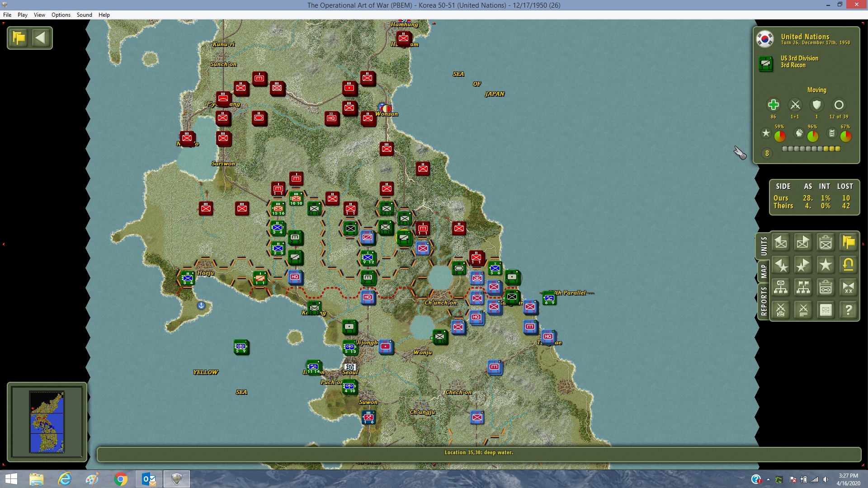Click the 67% supply pie gauge
This screenshot has width=868, height=488.
pos(846,136)
